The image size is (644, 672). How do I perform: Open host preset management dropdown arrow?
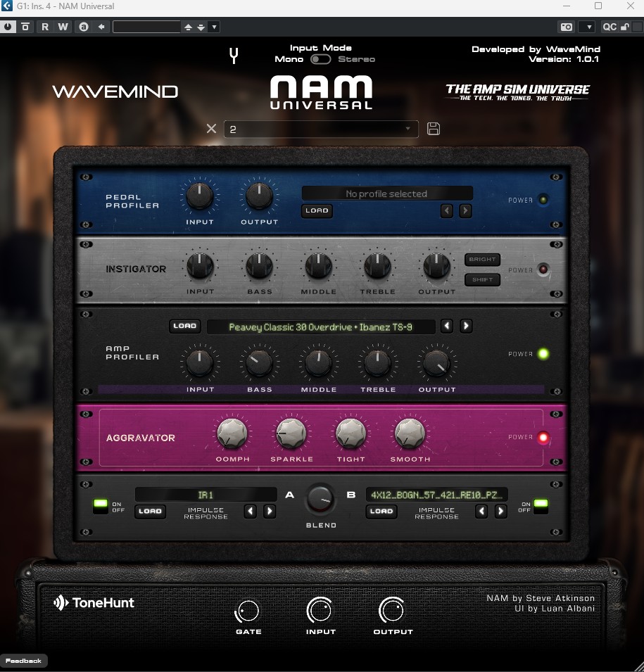(215, 27)
